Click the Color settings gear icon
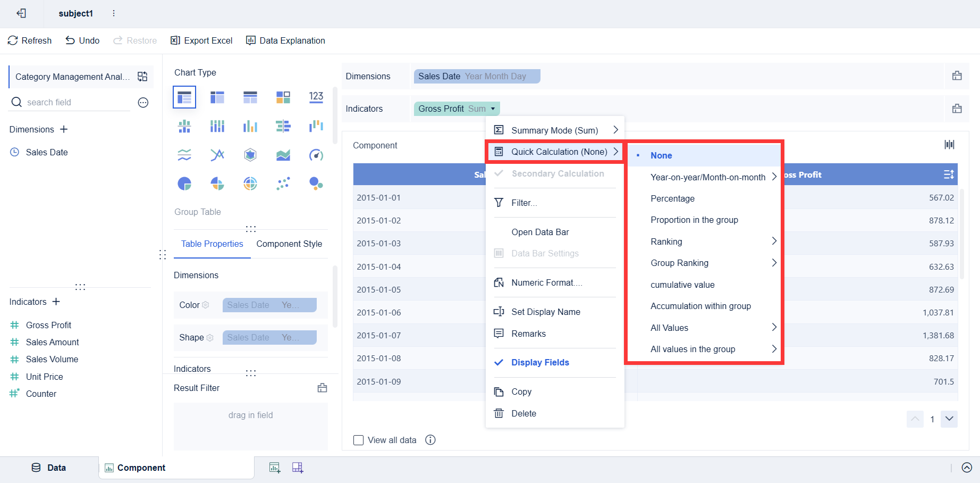Screen dimensions: 980x483 206,305
